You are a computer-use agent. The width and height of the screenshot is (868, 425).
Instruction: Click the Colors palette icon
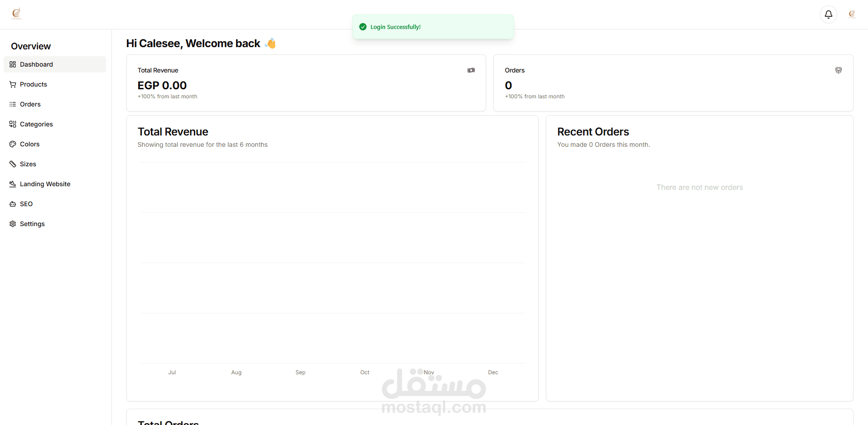click(x=13, y=144)
